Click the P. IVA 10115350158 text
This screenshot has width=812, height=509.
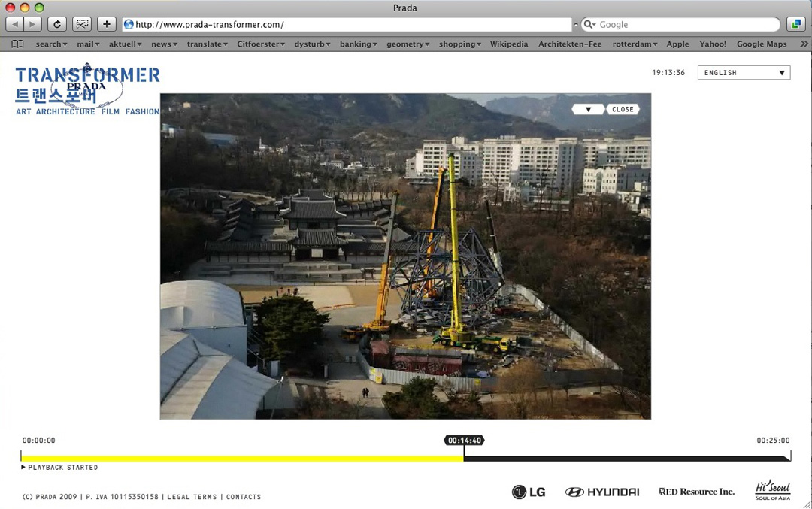(123, 496)
